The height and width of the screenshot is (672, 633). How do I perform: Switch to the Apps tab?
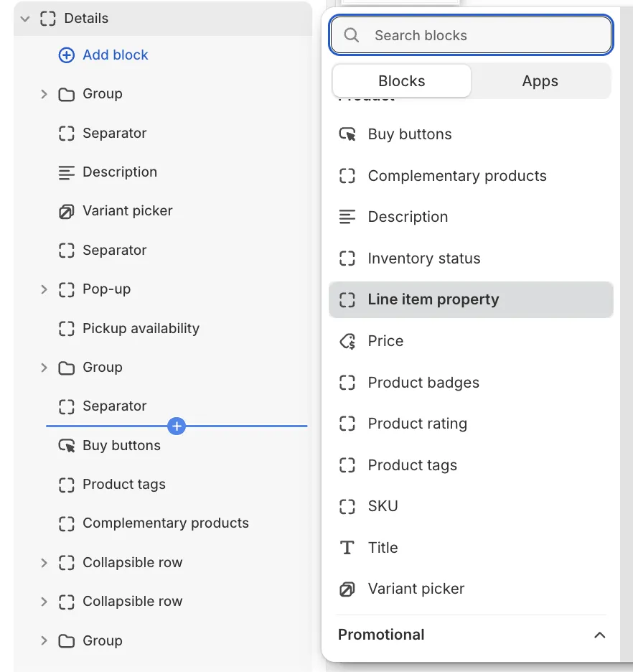pos(540,81)
